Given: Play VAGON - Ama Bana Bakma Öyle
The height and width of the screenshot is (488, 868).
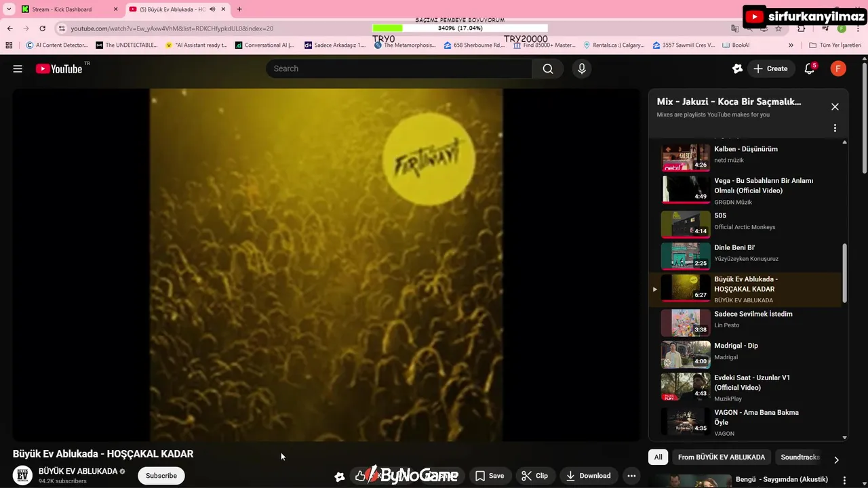Looking at the screenshot, I should click(x=746, y=422).
